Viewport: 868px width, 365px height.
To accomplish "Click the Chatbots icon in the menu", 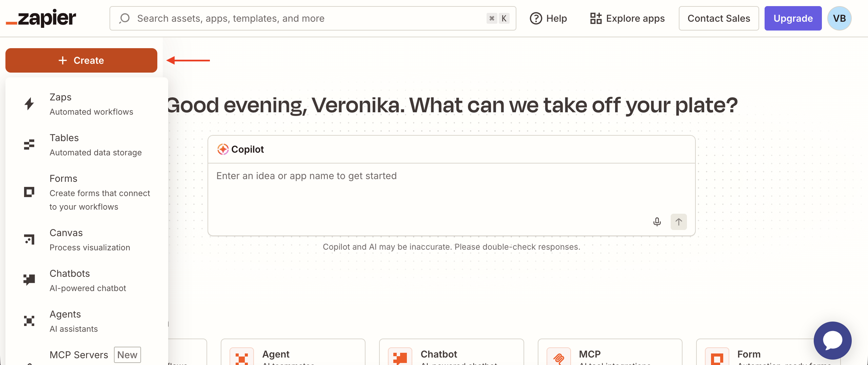I will click(29, 280).
